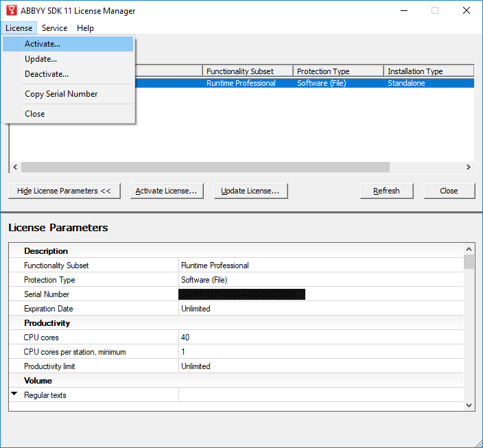Viewport: 483px width, 448px height.
Task: Choose Update... from the License menu
Action: tap(68, 59)
